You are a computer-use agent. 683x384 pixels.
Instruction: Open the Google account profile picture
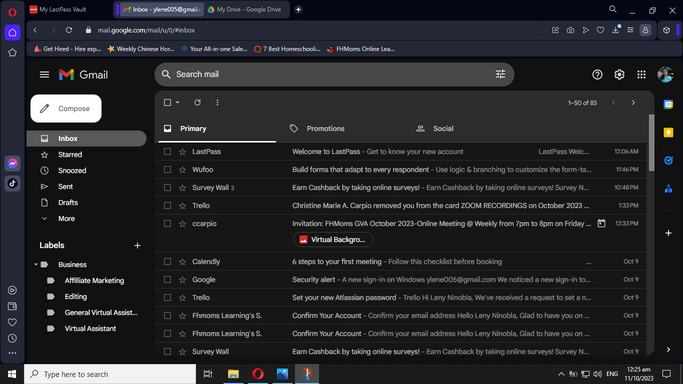(665, 75)
